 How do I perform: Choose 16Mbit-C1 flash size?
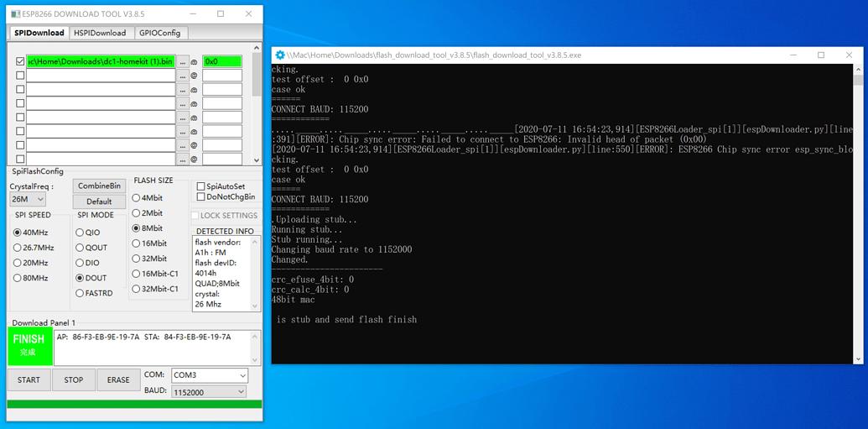tap(136, 273)
